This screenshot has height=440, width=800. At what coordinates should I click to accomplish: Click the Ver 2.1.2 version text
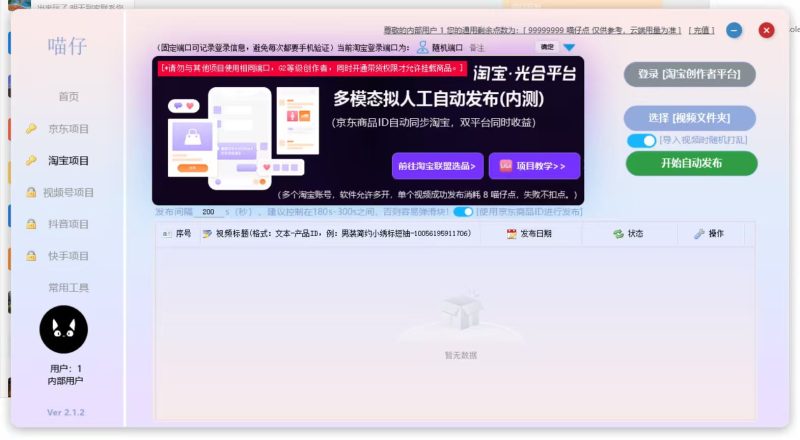pyautogui.click(x=66, y=412)
